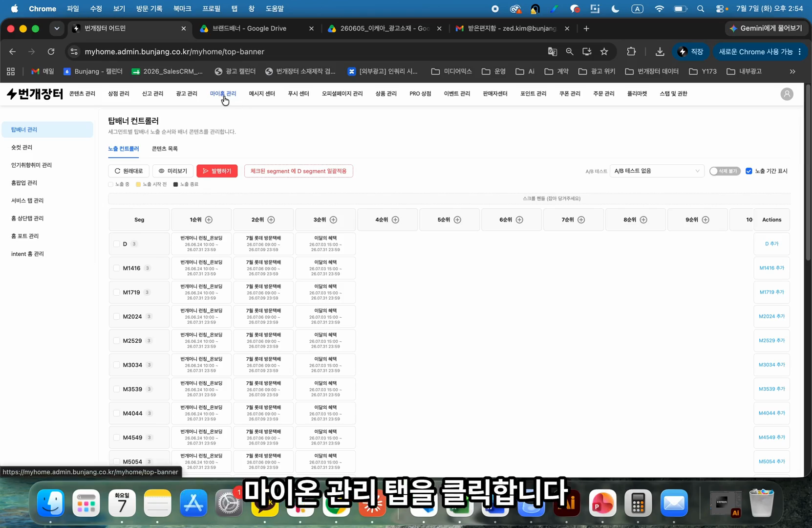
Task: Open 콘텐츠 관리 top menu
Action: [82, 93]
